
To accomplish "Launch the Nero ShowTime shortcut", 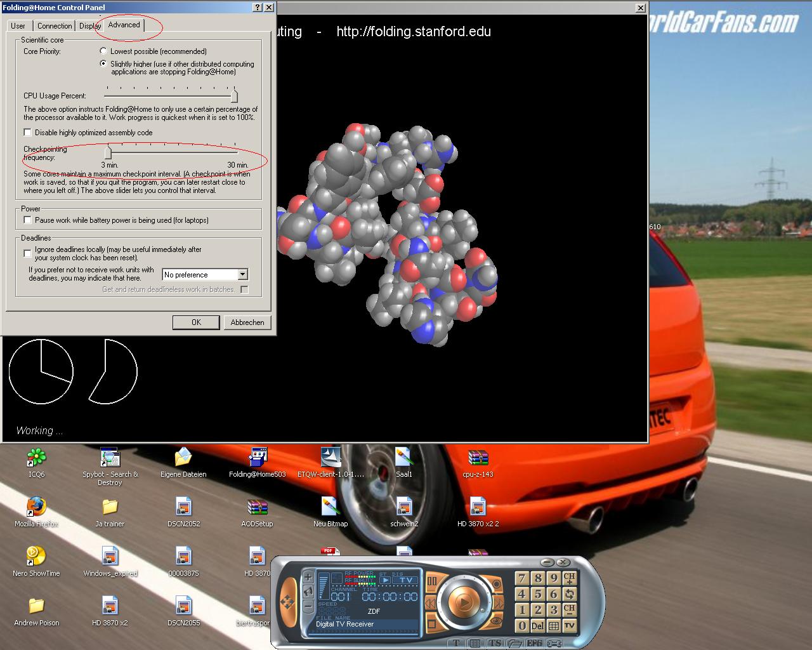I will [x=36, y=562].
